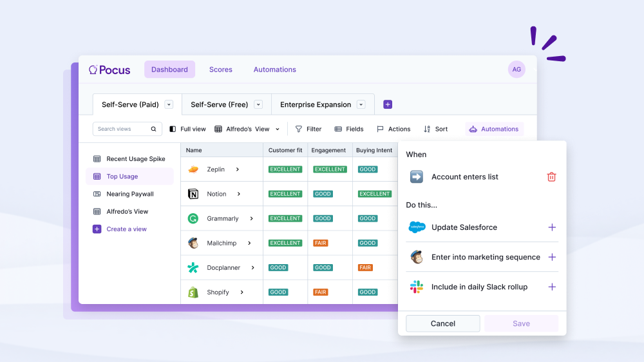Screen dimensions: 644x362
Task: Click in the Search views field
Action: click(x=128, y=129)
